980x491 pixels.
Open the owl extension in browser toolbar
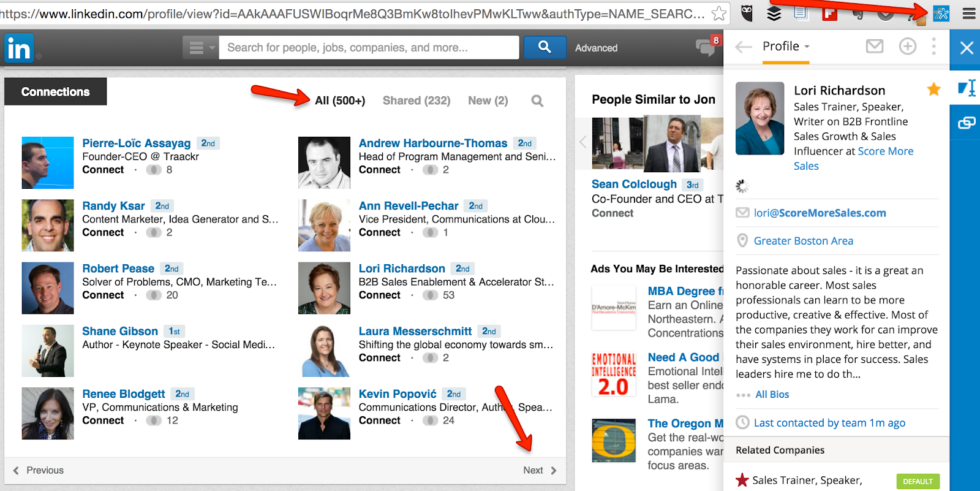pyautogui.click(x=747, y=12)
